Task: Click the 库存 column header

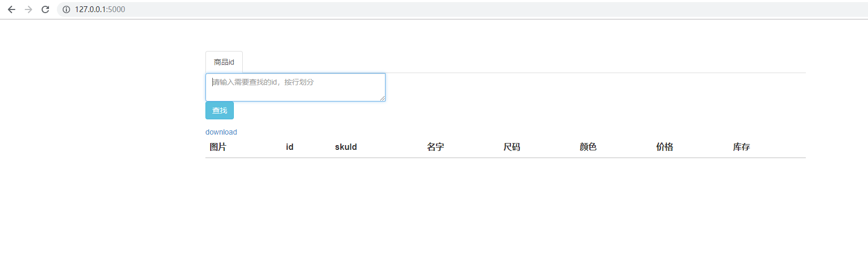Action: click(742, 147)
